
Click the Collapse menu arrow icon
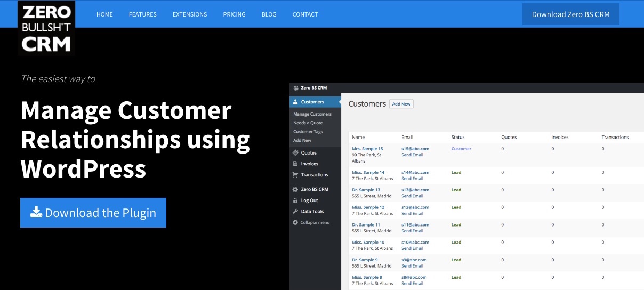pos(295,222)
